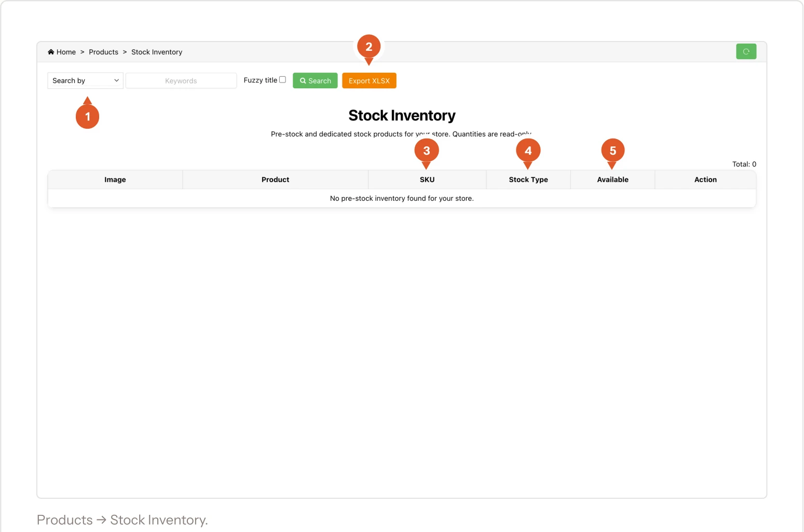Click annotation marker number 4

(x=528, y=151)
